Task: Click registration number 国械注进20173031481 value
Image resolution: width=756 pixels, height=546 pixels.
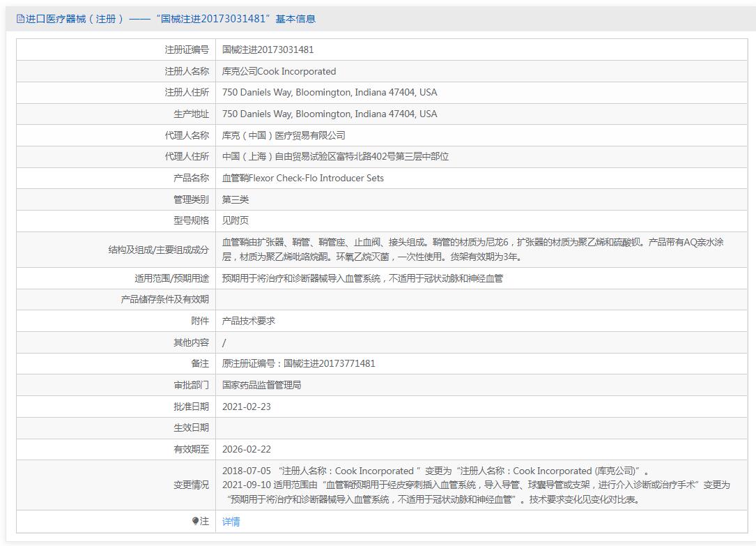Action: (268, 50)
